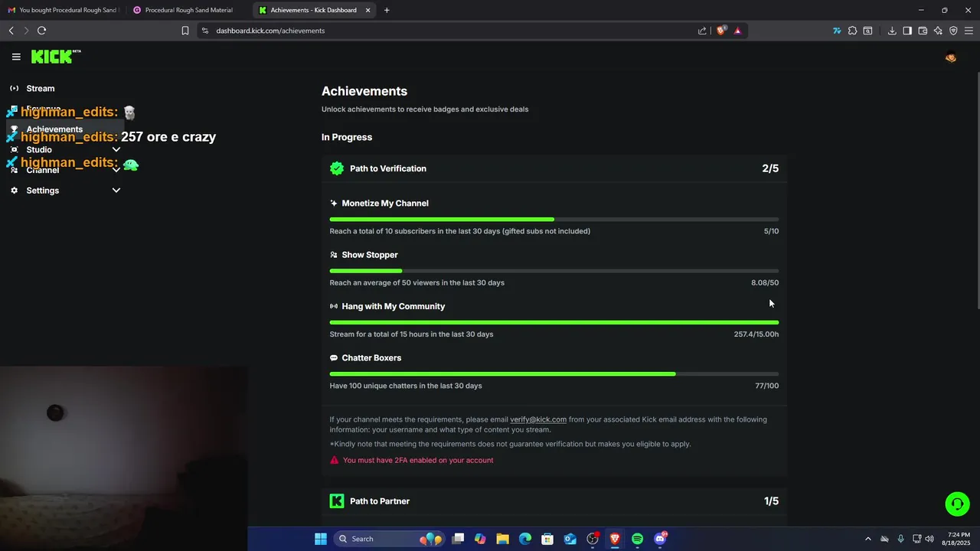Click the Chatter Boxers progress bar
The width and height of the screenshot is (980, 551).
click(x=554, y=374)
